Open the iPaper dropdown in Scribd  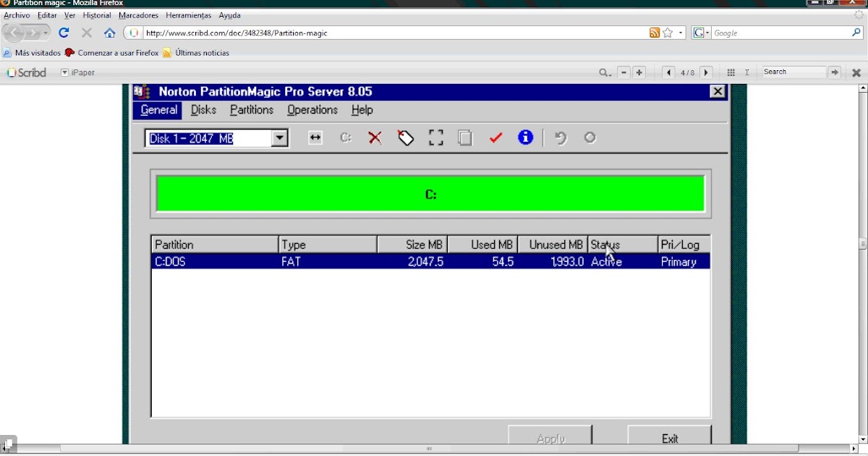(78, 72)
